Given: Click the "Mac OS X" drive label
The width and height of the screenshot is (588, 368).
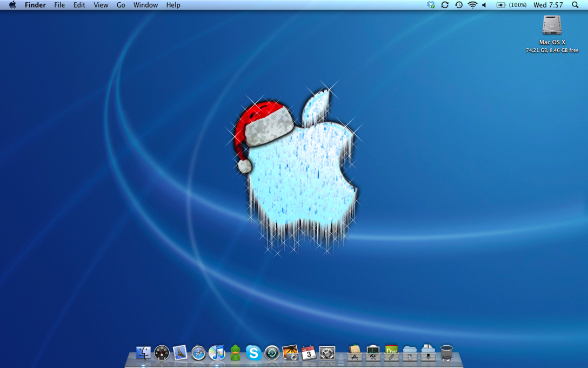Looking at the screenshot, I should [552, 42].
